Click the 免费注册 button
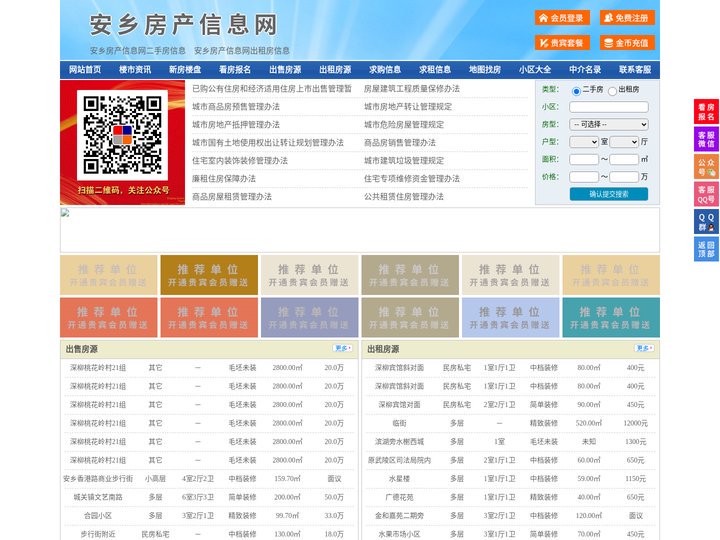 point(627,18)
